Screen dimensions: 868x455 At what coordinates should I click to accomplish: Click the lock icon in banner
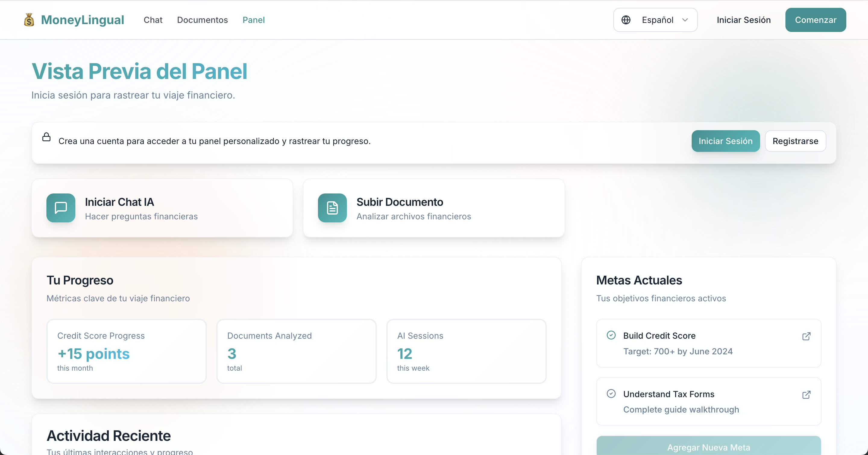coord(46,137)
